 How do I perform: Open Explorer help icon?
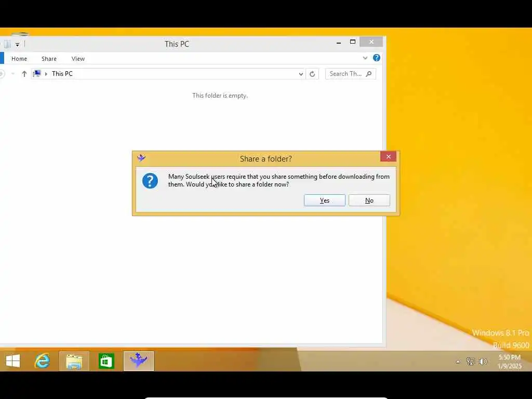[377, 58]
